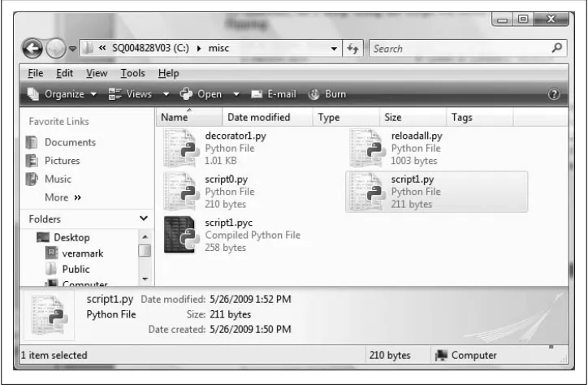
Task: Open the Edit menu
Action: 64,73
